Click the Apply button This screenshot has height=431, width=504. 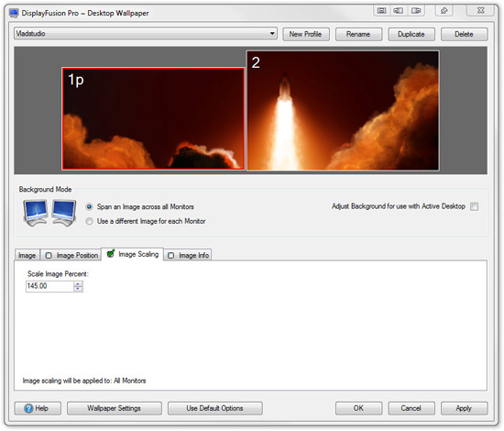(x=464, y=408)
